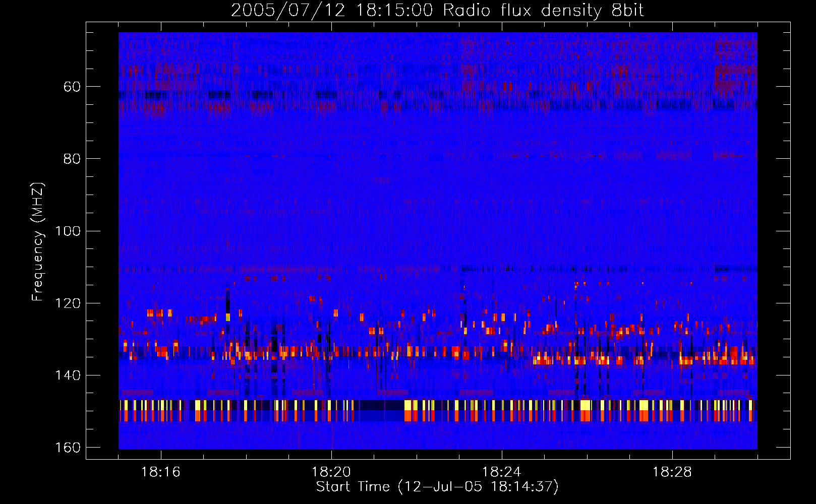The height and width of the screenshot is (504, 816).
Task: Click the plot title '2005/07/12 18:15:00 Radio flux density 8bit'
Action: 437,10
